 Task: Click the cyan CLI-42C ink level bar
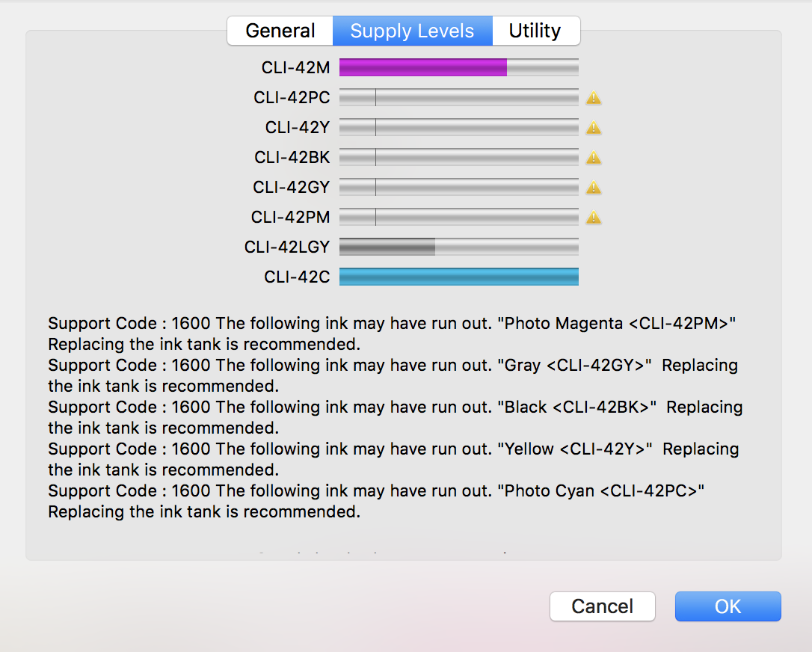click(x=458, y=277)
